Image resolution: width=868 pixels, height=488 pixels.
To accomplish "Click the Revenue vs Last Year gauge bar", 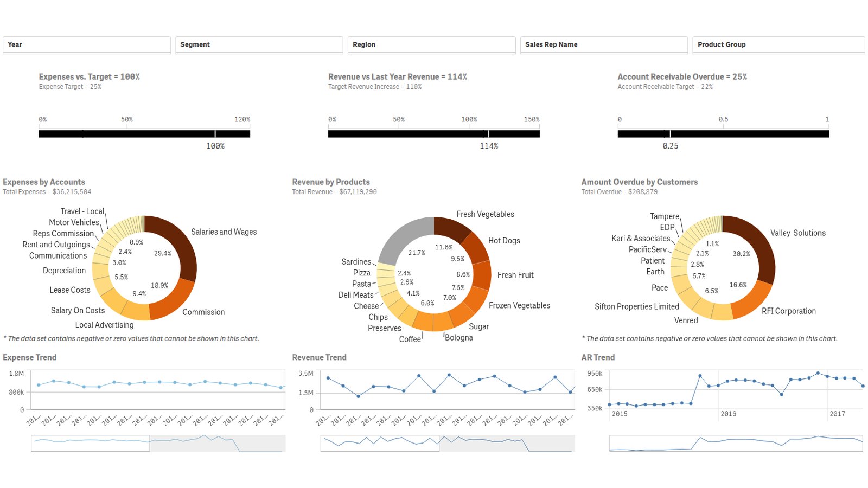I will [x=434, y=133].
